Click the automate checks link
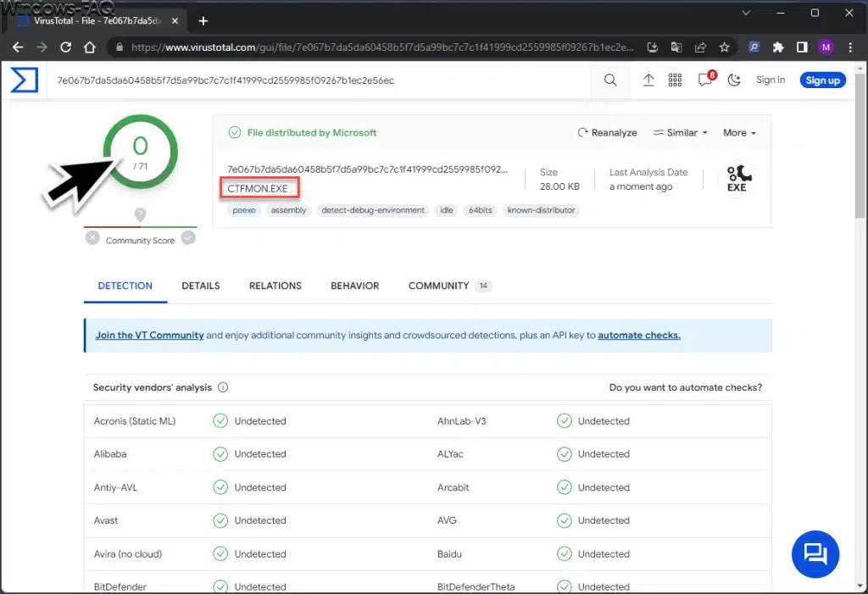The height and width of the screenshot is (594, 868). pos(639,335)
